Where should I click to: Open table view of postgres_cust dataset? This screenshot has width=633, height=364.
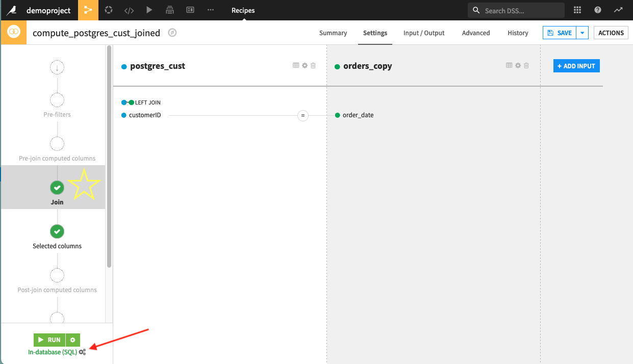tap(295, 65)
